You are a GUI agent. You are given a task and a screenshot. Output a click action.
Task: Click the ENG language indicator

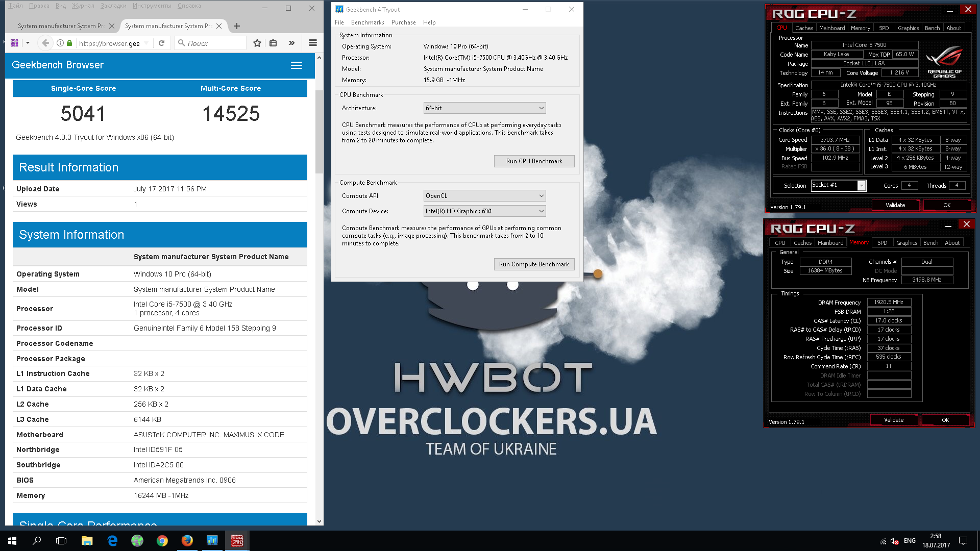[x=910, y=541]
